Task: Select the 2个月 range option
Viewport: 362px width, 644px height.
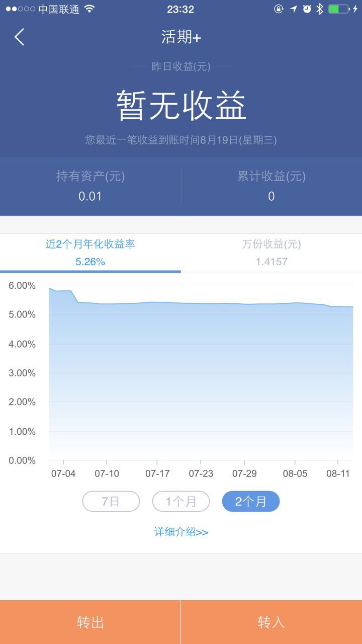Action: pos(251,501)
